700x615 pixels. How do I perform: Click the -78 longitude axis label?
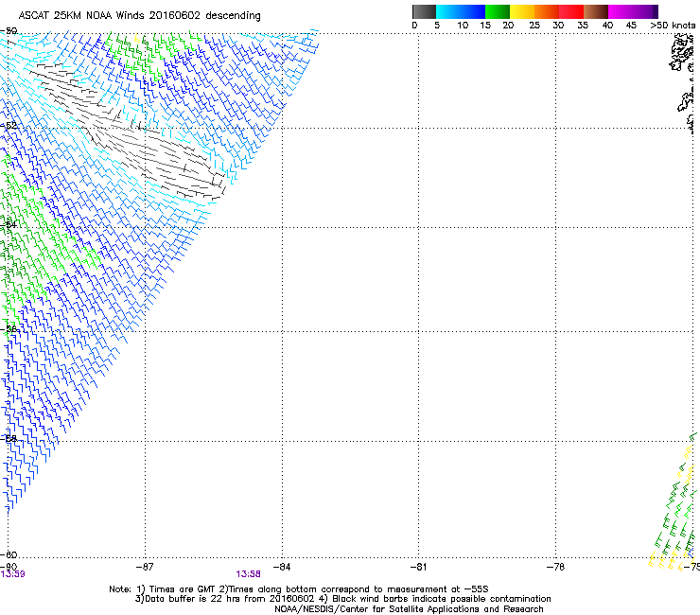pos(555,567)
